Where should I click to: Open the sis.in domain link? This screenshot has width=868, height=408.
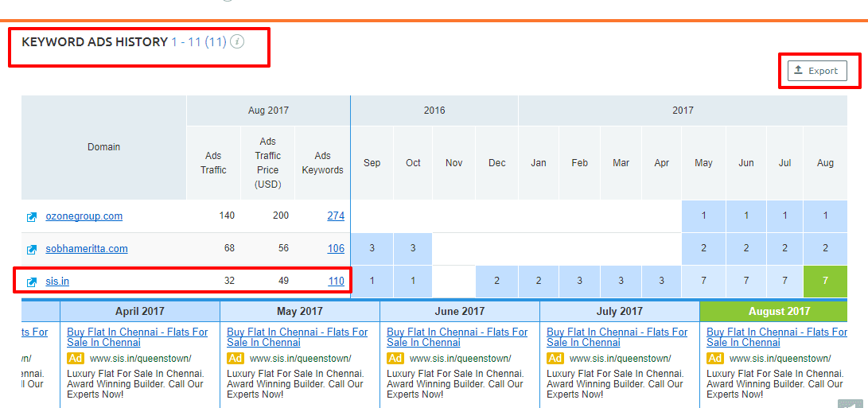point(57,282)
